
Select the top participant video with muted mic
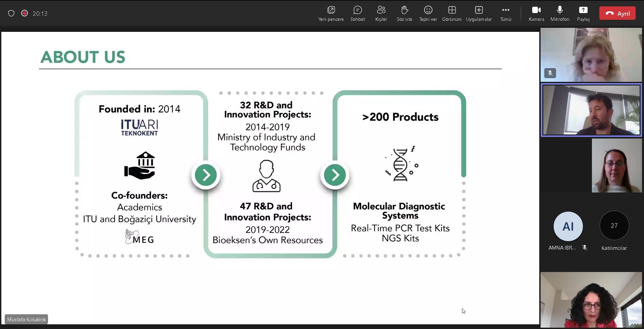click(591, 55)
